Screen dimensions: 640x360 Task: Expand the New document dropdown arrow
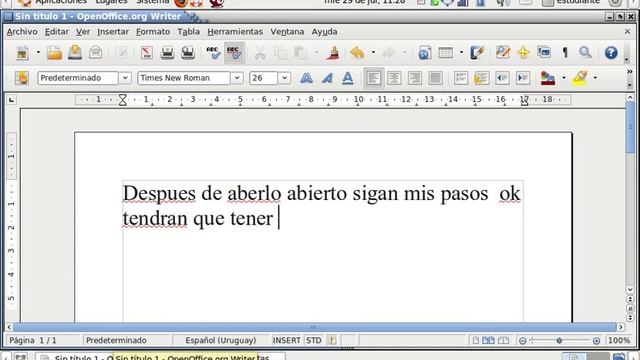[x=38, y=53]
